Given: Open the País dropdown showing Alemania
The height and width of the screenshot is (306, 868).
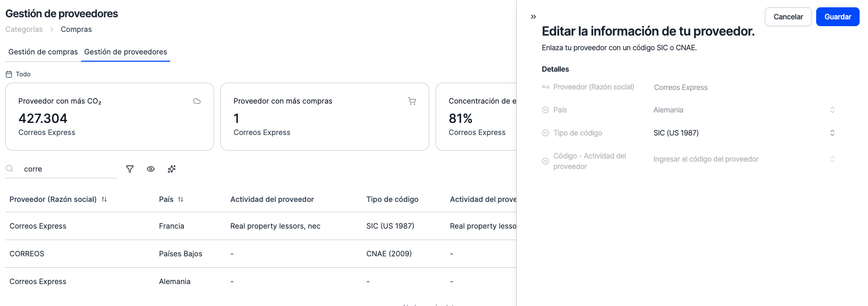Looking at the screenshot, I should (x=744, y=110).
